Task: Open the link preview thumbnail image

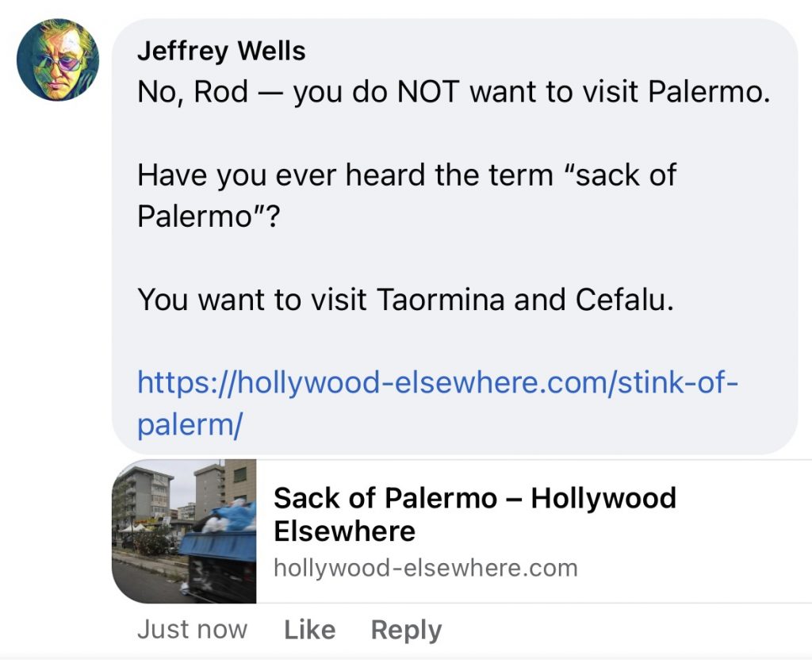Action: click(x=184, y=531)
